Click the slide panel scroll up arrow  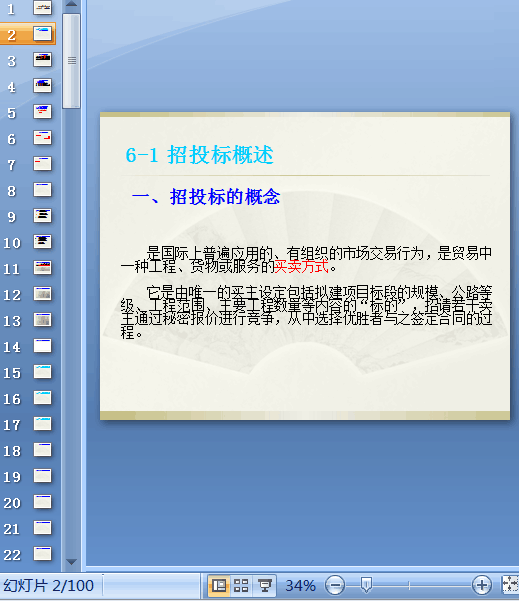point(71,5)
